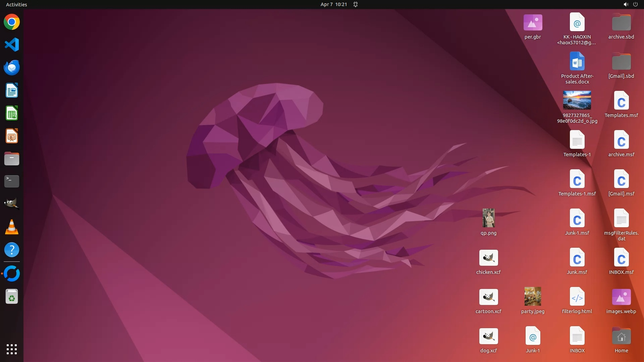Open the system power menu
The image size is (644, 362).
tap(635, 4)
